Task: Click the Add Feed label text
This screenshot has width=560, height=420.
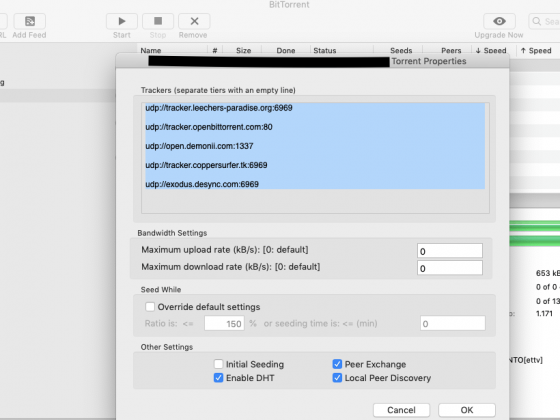Action: pos(29,35)
